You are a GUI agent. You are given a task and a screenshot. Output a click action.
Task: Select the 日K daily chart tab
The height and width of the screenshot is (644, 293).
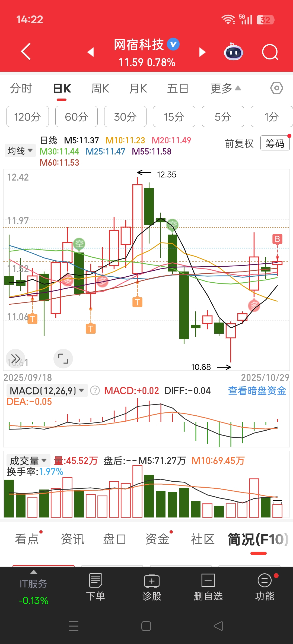coord(62,89)
